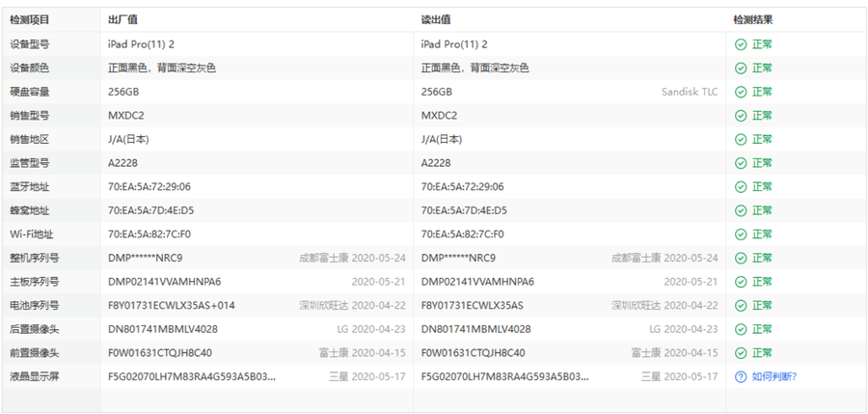The height and width of the screenshot is (414, 868).
Task: Click read value F5G02070LH7M83RA4G593A5B03...
Action: pyautogui.click(x=504, y=377)
